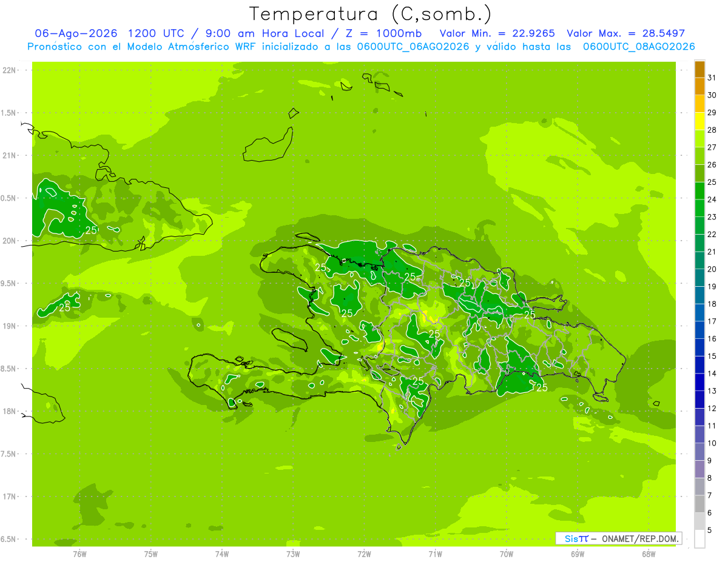Click the "22N" latitude label
This screenshot has width=728, height=562.
point(9,70)
